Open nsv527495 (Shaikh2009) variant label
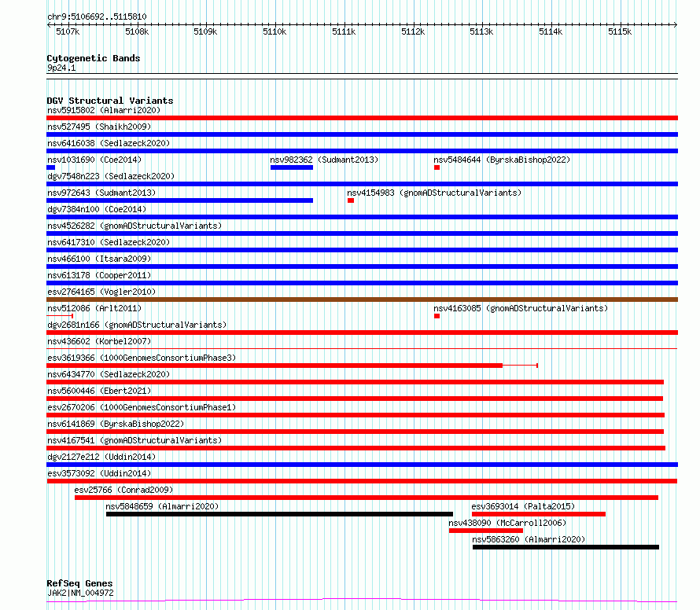 (x=99, y=127)
